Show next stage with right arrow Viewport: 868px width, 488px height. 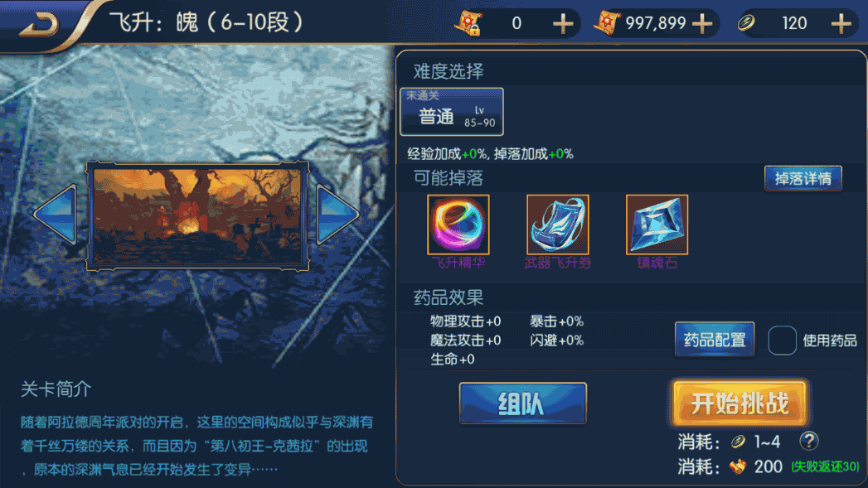coord(337,215)
